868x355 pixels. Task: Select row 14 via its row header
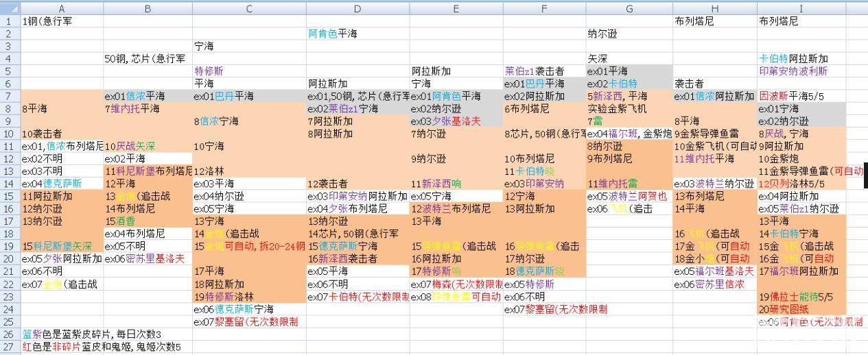(x=10, y=183)
